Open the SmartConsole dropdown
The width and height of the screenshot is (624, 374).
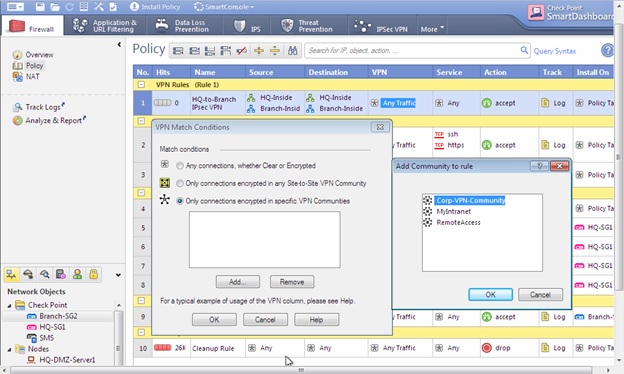[x=224, y=7]
